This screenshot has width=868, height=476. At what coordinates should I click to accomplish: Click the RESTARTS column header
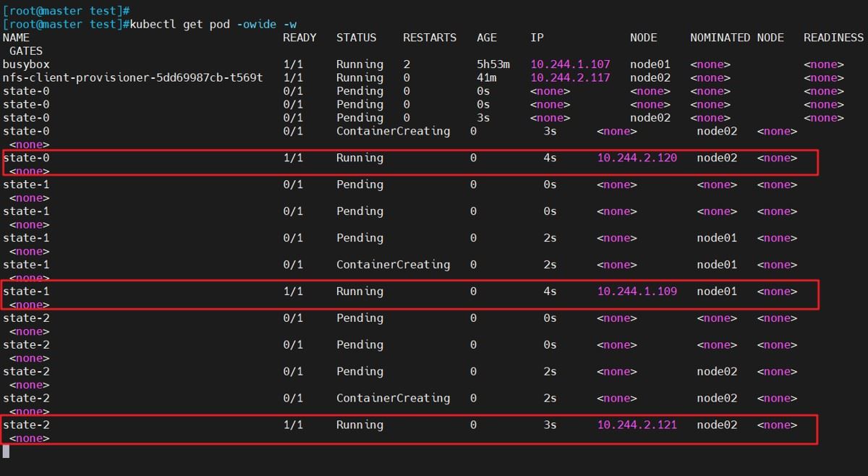430,38
